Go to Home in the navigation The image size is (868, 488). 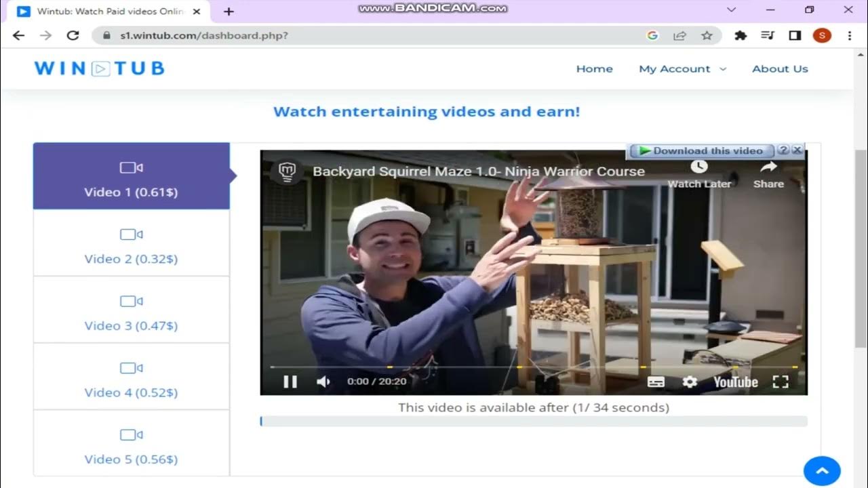pyautogui.click(x=595, y=68)
